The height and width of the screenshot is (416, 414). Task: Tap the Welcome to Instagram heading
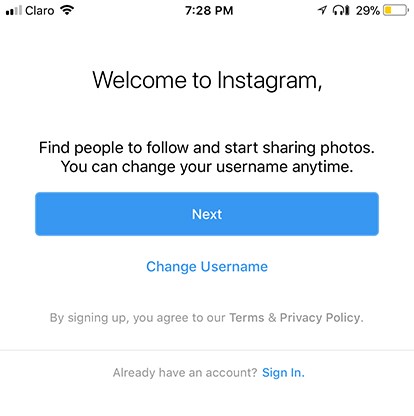click(207, 80)
